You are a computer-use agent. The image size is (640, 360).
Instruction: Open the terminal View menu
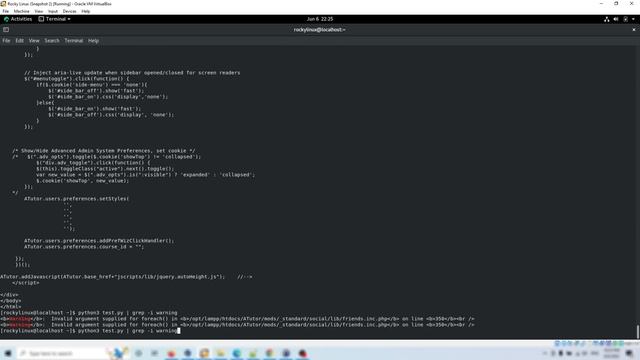click(34, 41)
